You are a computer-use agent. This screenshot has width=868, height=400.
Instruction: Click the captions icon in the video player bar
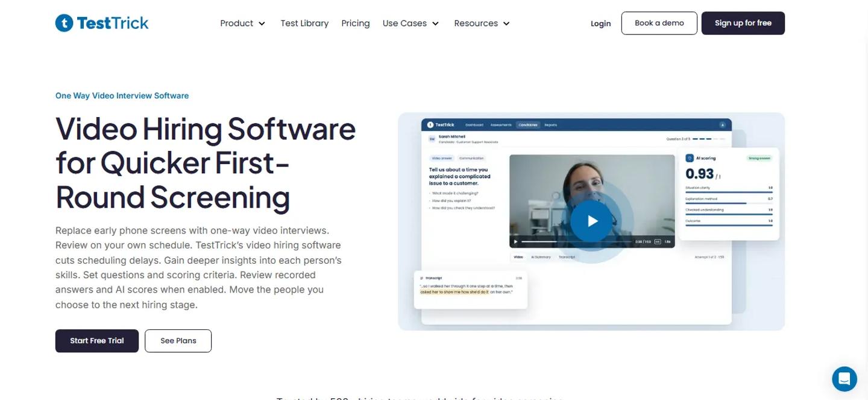[x=658, y=241]
